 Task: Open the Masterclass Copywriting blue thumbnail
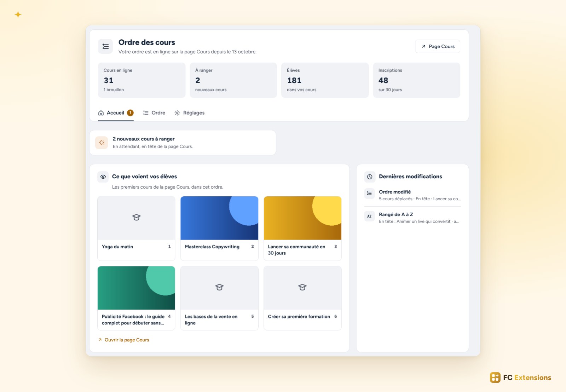(x=219, y=218)
